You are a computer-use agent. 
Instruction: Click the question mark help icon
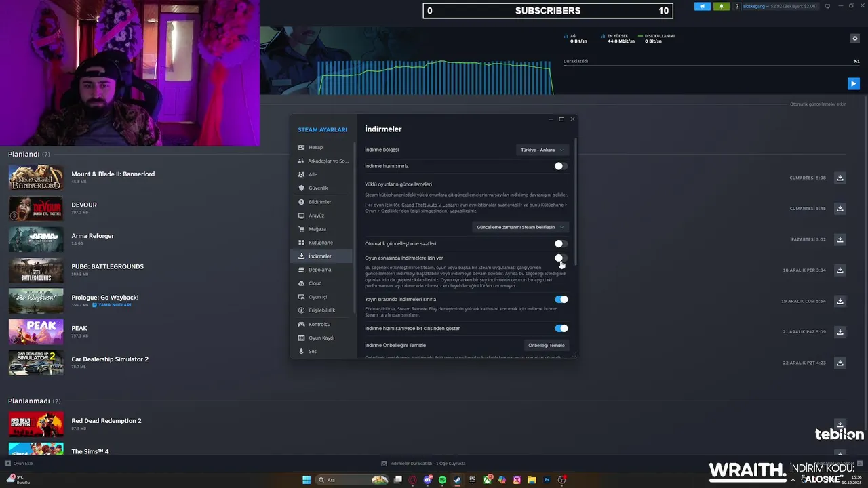(x=736, y=7)
